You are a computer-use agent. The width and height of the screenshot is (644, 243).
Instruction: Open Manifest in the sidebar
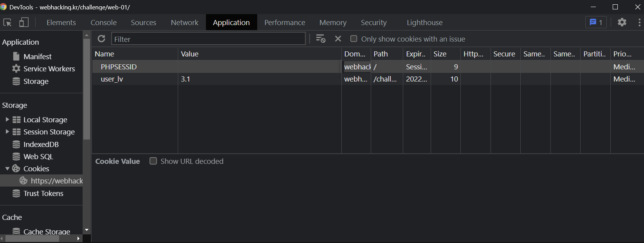(x=37, y=56)
